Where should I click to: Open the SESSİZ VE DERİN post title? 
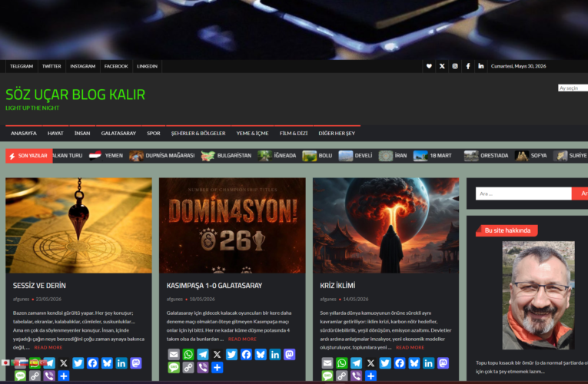[x=39, y=286]
